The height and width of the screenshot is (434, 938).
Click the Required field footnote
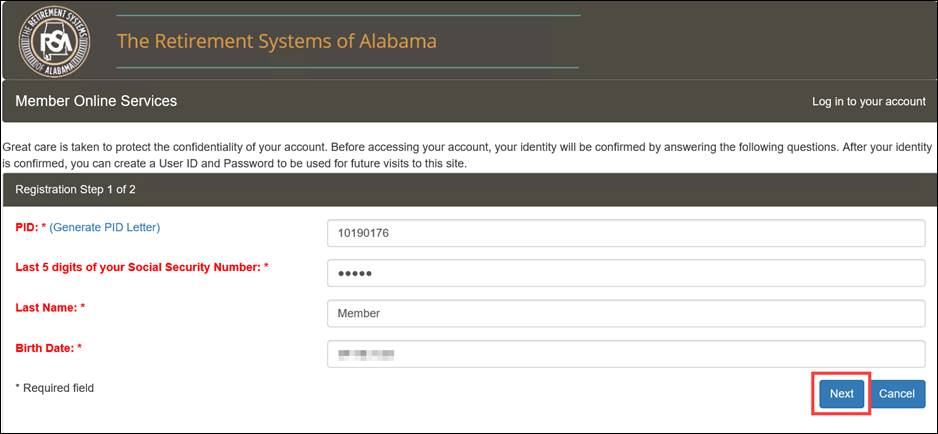[x=54, y=388]
